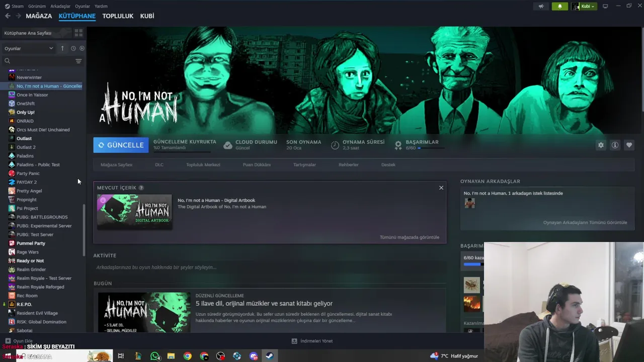The width and height of the screenshot is (644, 362).
Task: Toggle recent activity clock filter
Action: coord(73,48)
